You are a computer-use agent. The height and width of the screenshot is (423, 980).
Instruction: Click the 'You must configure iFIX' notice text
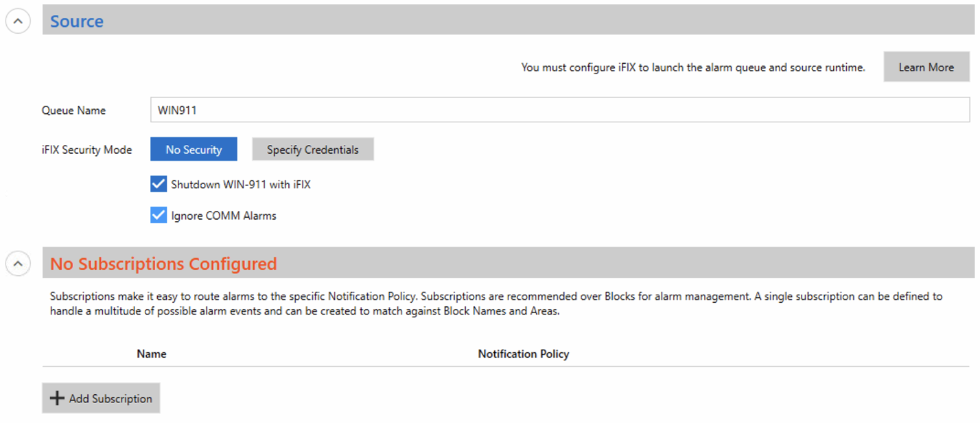[693, 67]
